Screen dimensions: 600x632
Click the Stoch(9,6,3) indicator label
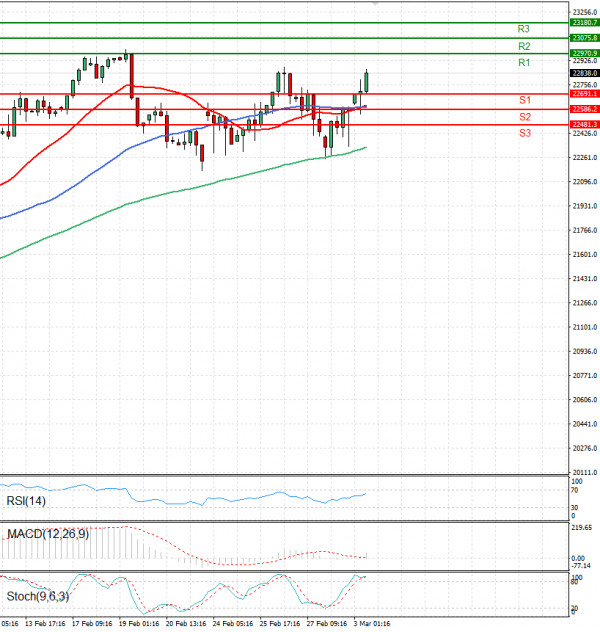(35, 597)
